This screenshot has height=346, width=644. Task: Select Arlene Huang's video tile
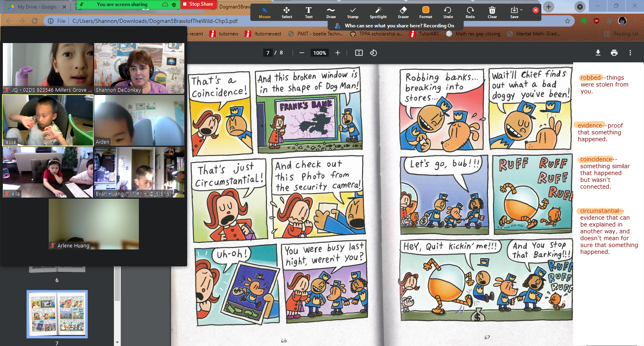coord(94,224)
